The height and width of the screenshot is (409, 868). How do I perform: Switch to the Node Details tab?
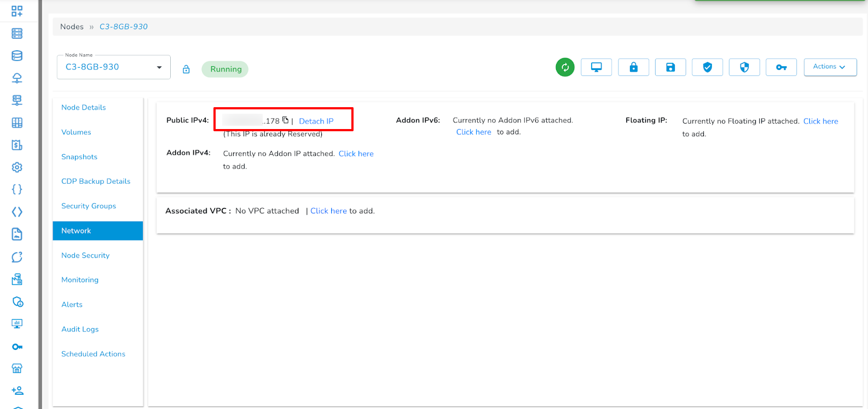84,108
